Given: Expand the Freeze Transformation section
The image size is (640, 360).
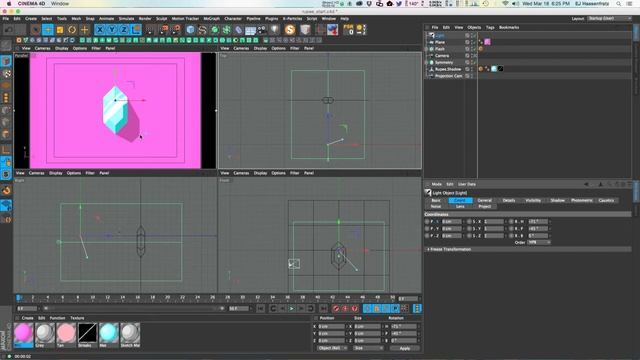Looking at the screenshot, I should point(449,249).
